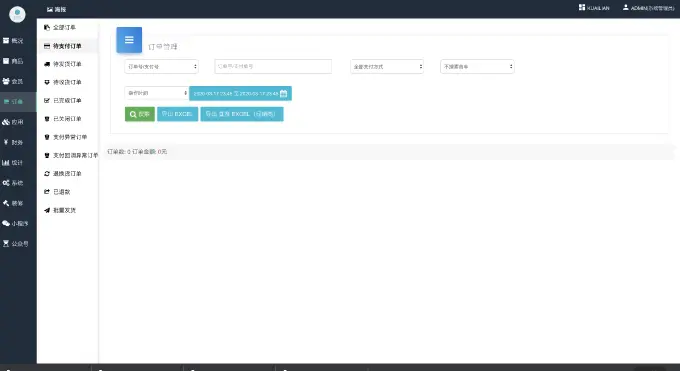The height and width of the screenshot is (371, 680).
Task: Open 待发货订单 with the truck icon
Action: (x=63, y=64)
